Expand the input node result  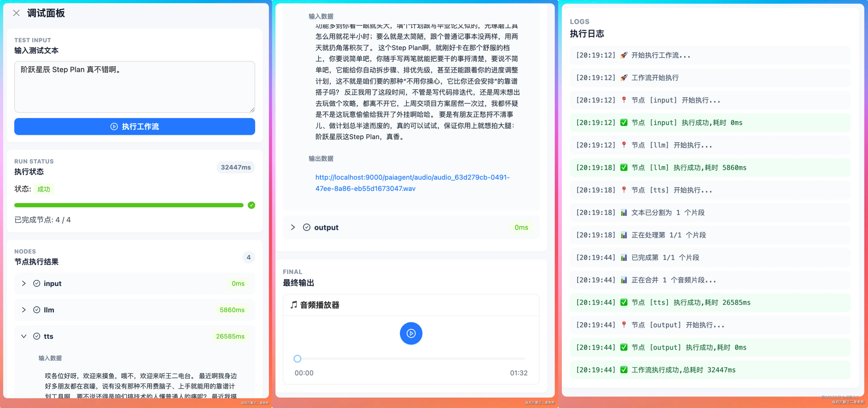(24, 283)
